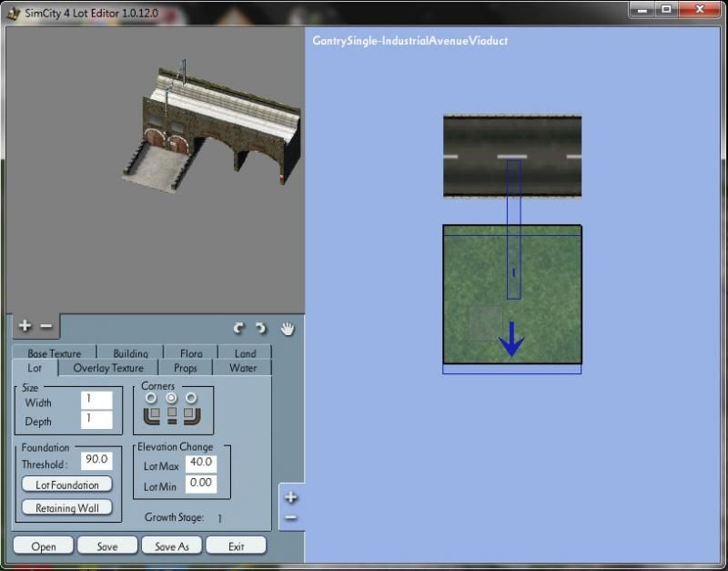Screen dimensions: 728x571
Task: Click the straight corner shape icon
Action: click(x=172, y=416)
